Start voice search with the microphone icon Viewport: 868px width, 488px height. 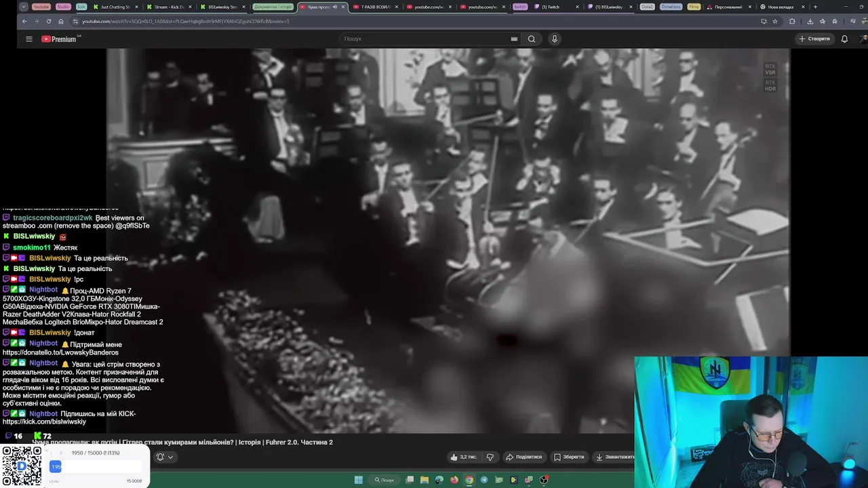coord(554,39)
